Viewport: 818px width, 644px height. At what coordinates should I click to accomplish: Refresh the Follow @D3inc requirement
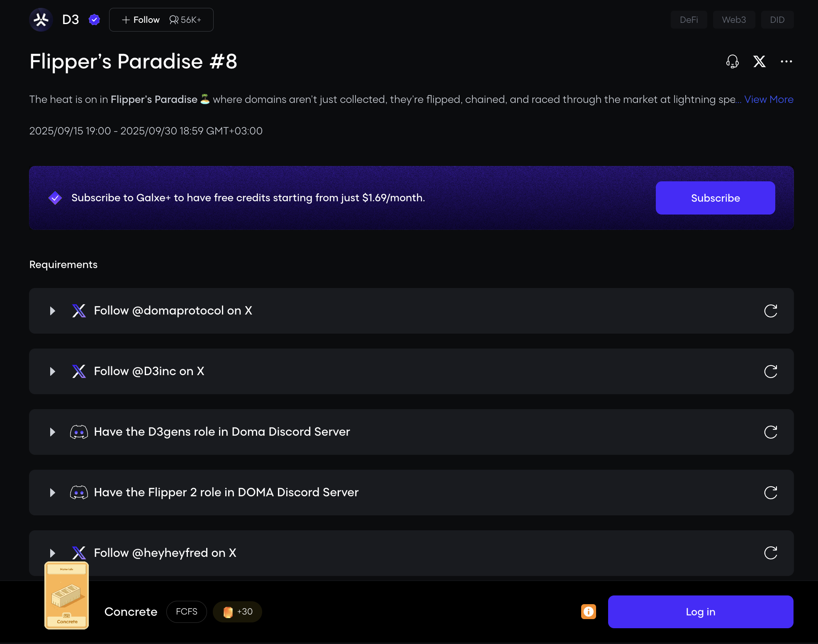[770, 371]
